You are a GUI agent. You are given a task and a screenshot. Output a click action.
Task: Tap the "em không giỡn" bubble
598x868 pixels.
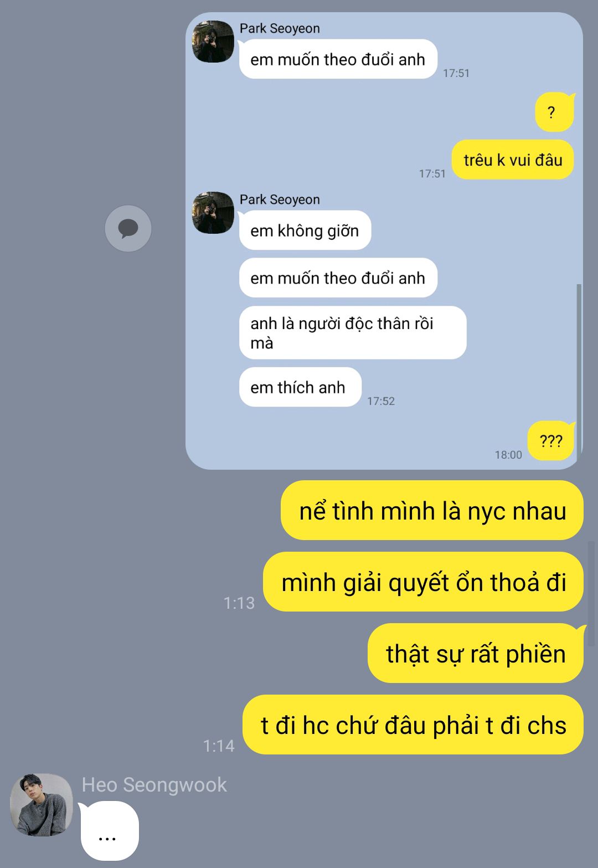(x=305, y=230)
